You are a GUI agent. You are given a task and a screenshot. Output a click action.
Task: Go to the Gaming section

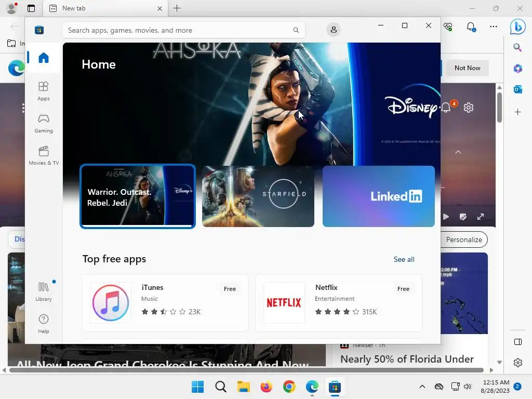click(44, 124)
